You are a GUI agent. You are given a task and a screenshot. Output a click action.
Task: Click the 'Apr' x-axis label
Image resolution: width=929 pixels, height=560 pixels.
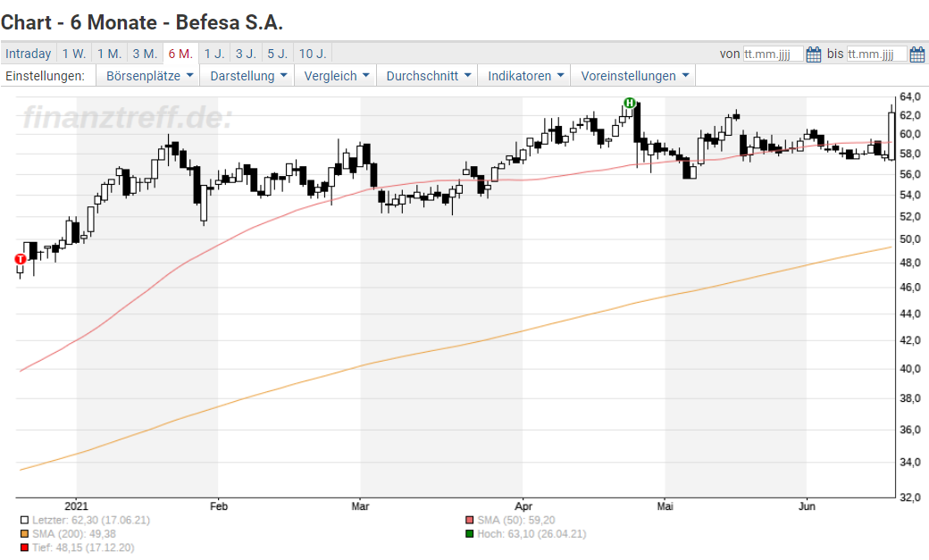(523, 506)
